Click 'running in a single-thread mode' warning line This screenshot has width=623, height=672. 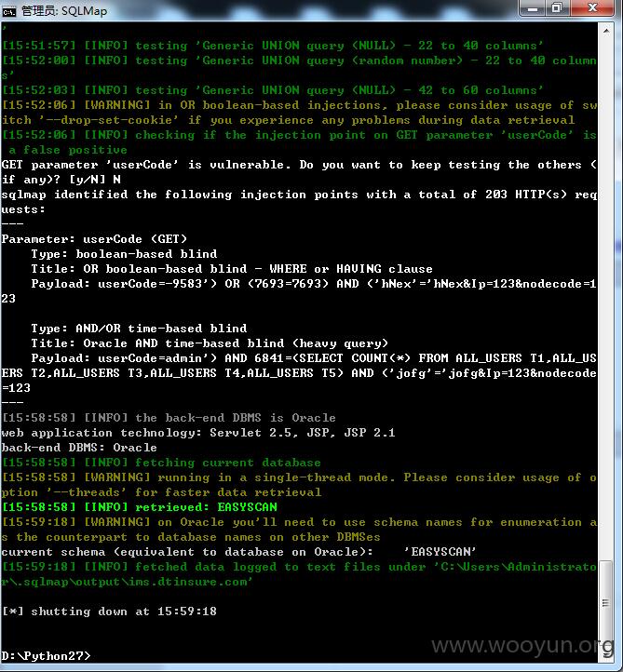point(299,477)
